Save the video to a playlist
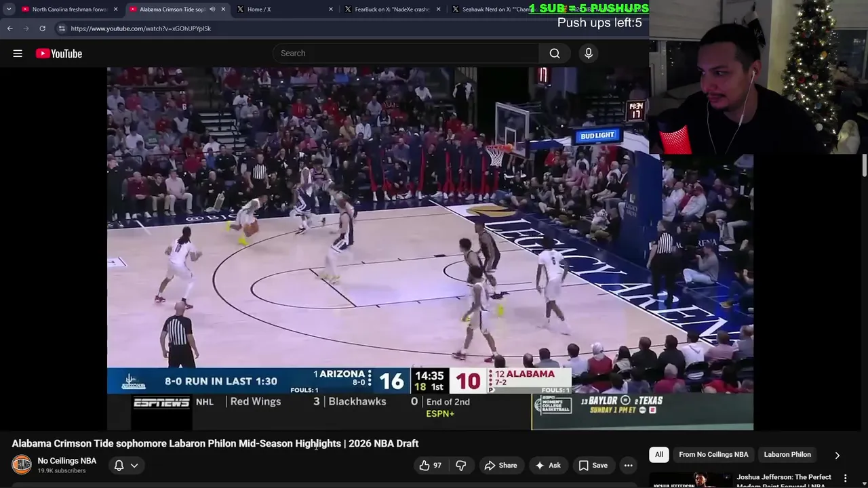 pos(593,466)
